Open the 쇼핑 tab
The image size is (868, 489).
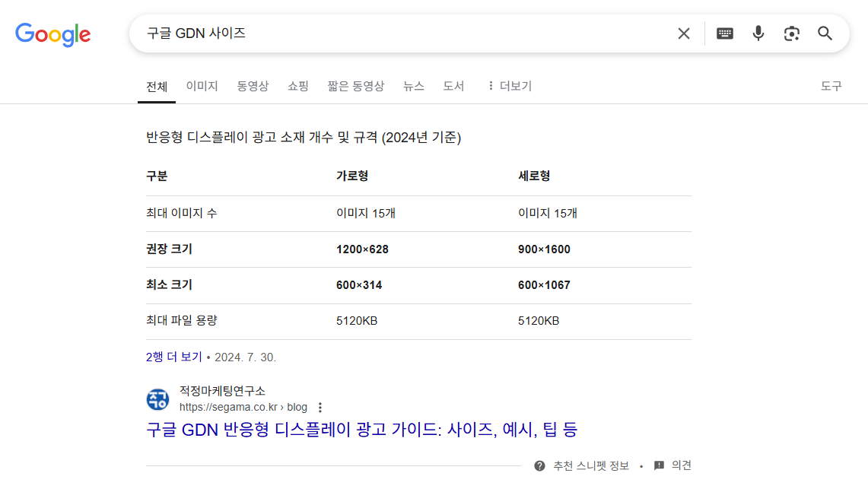(297, 86)
